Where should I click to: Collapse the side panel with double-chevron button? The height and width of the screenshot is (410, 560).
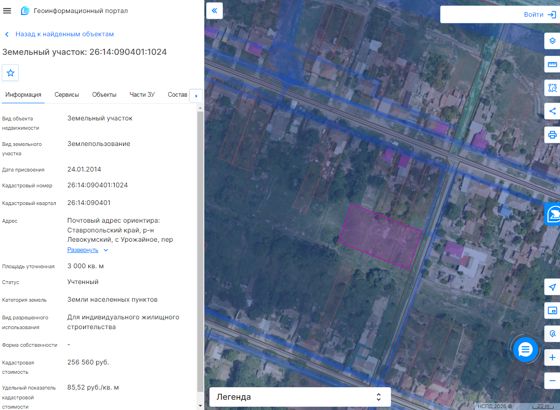pos(214,11)
